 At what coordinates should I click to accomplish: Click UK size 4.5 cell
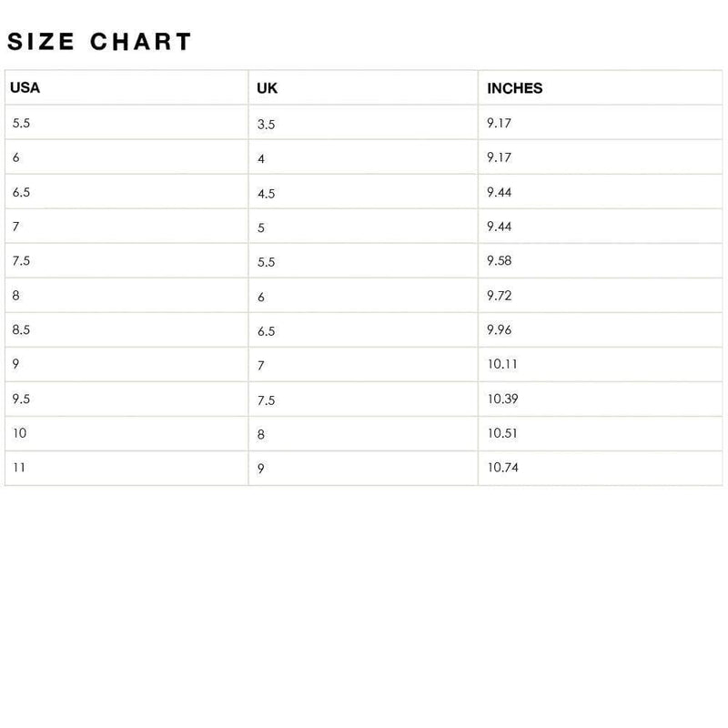pos(363,192)
